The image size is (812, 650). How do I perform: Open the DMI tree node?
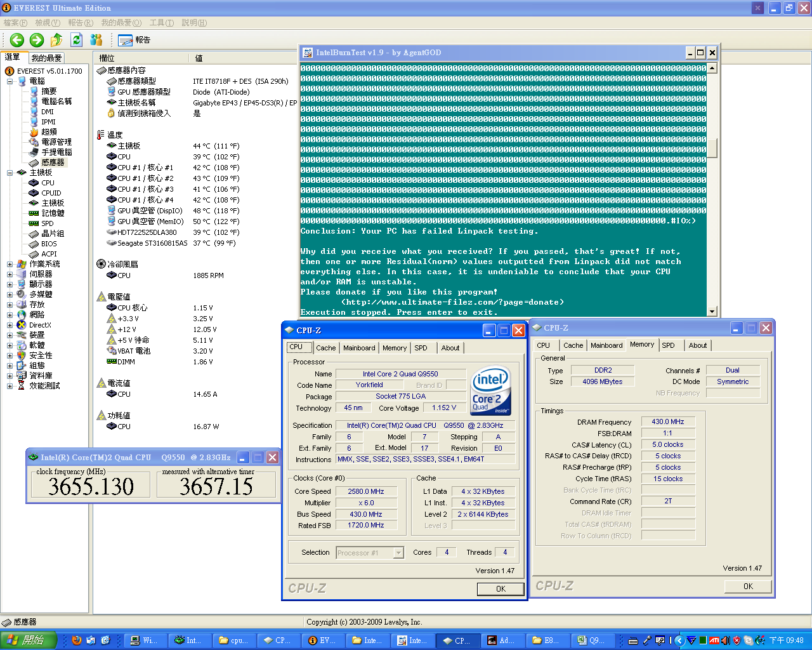pyautogui.click(x=48, y=112)
